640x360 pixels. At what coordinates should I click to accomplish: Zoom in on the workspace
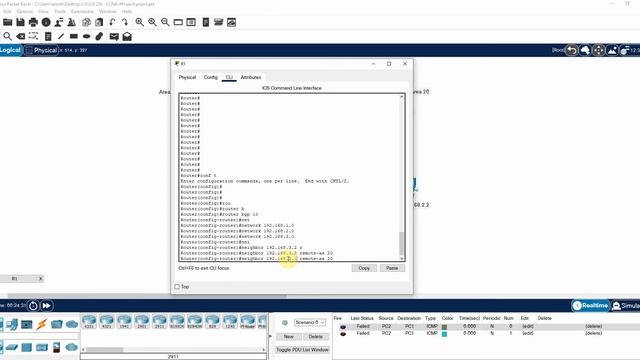coord(140,22)
